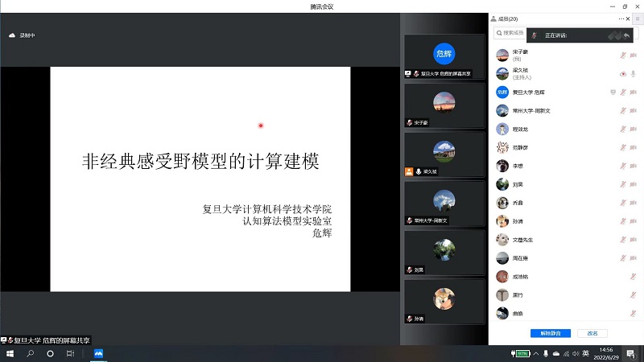
Task: Close the 成员(20) members panel
Action: click(x=628, y=19)
